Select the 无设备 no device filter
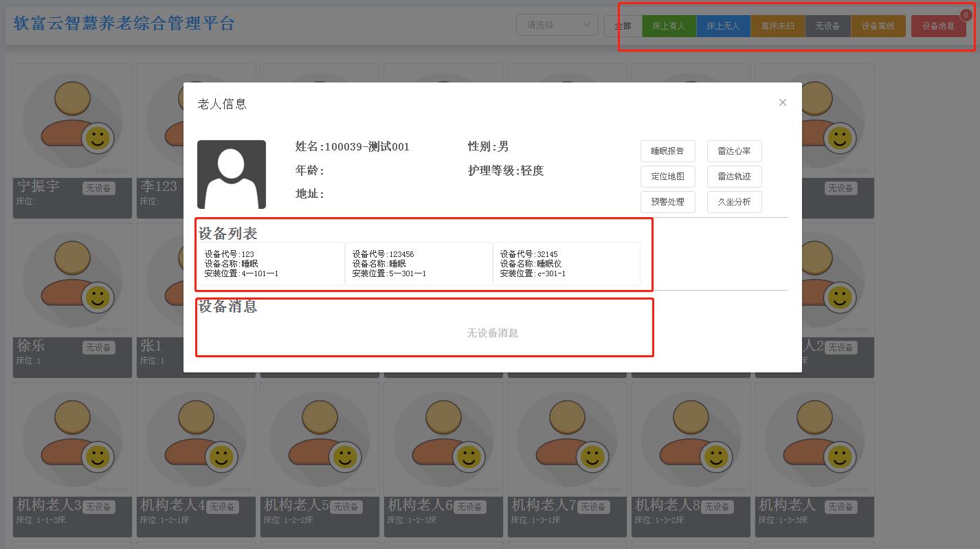The image size is (980, 549). [x=828, y=25]
